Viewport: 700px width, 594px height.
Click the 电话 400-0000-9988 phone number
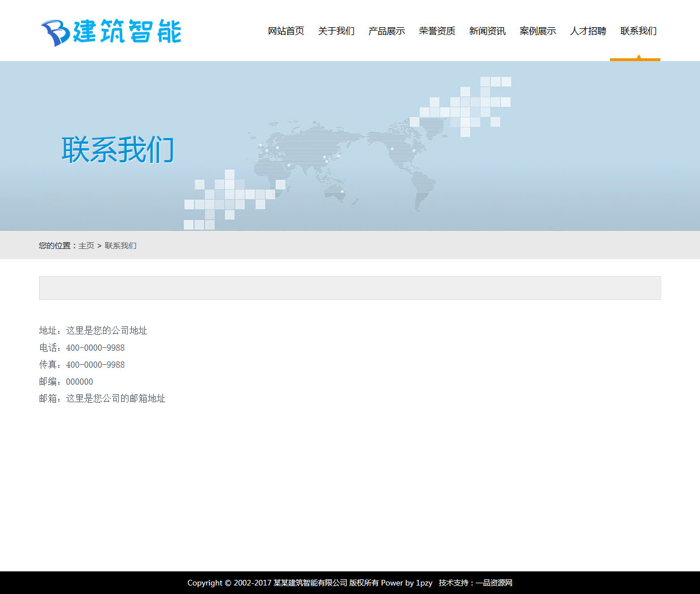click(x=95, y=348)
